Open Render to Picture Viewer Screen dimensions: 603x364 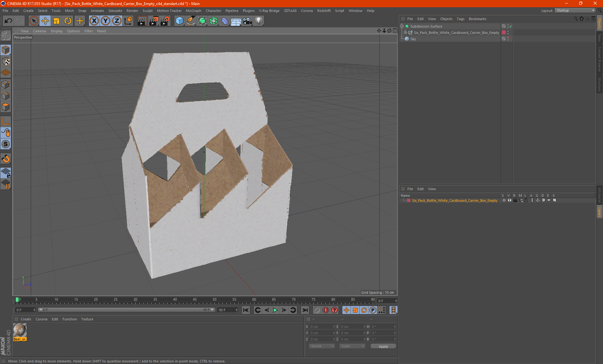[x=154, y=21]
